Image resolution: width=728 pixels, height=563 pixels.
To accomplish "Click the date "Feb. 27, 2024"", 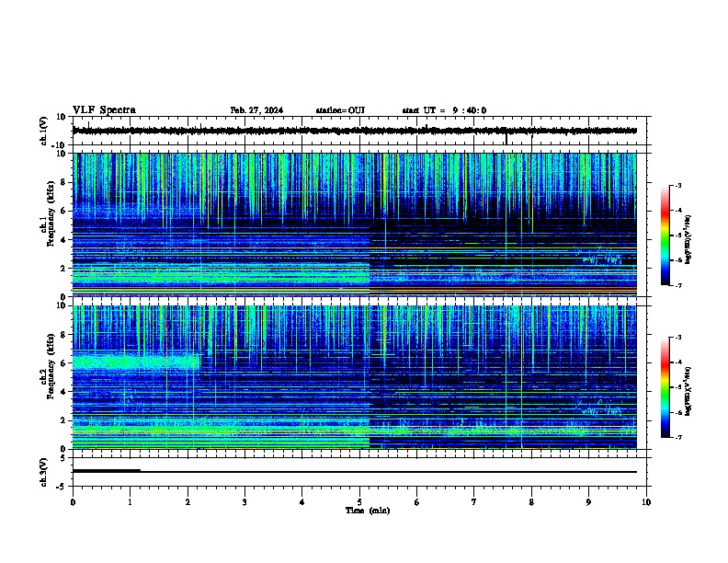I will point(256,110).
